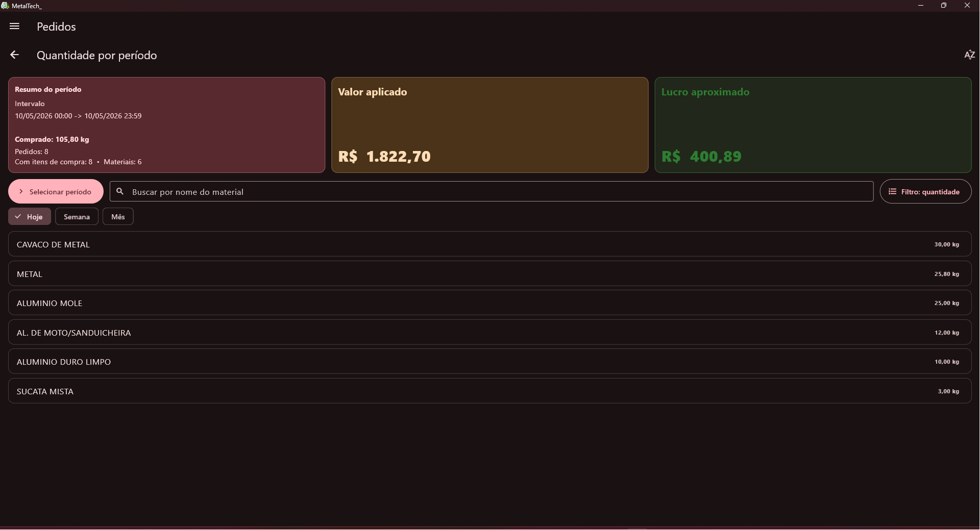
Task: Open the hamburger navigation menu
Action: click(14, 27)
